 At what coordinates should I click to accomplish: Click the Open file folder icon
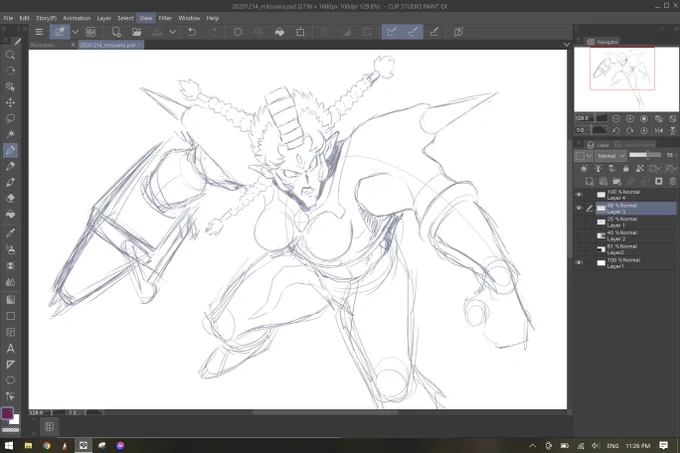point(137,32)
